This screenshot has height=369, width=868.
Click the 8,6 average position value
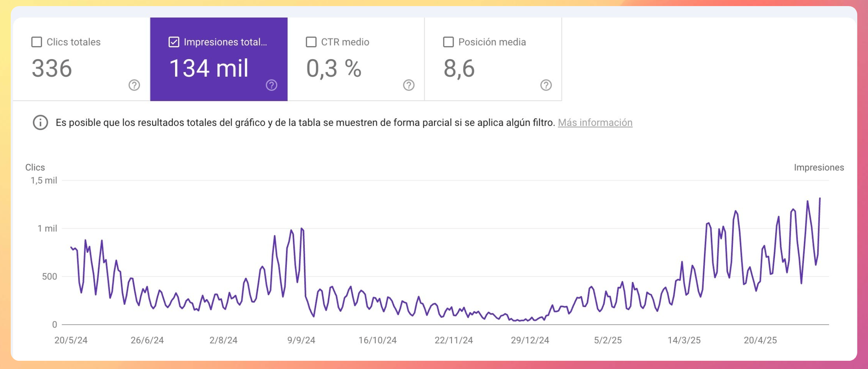(x=459, y=68)
